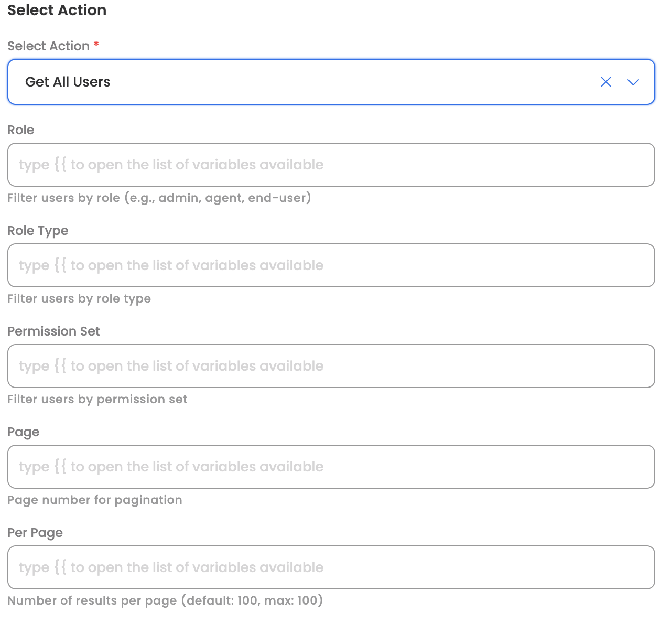Click the 'Filter users by permission set' hint
Screen dimensions: 672x624
pos(97,399)
